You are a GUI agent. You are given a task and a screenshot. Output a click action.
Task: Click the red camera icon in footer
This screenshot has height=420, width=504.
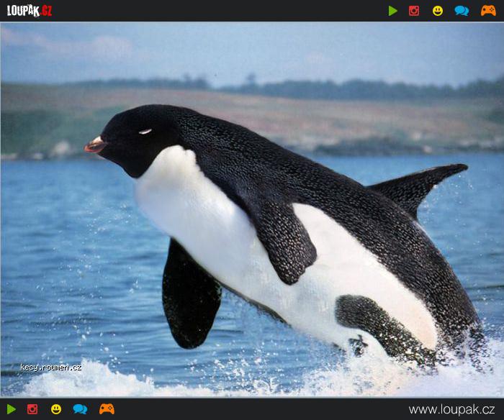32,409
